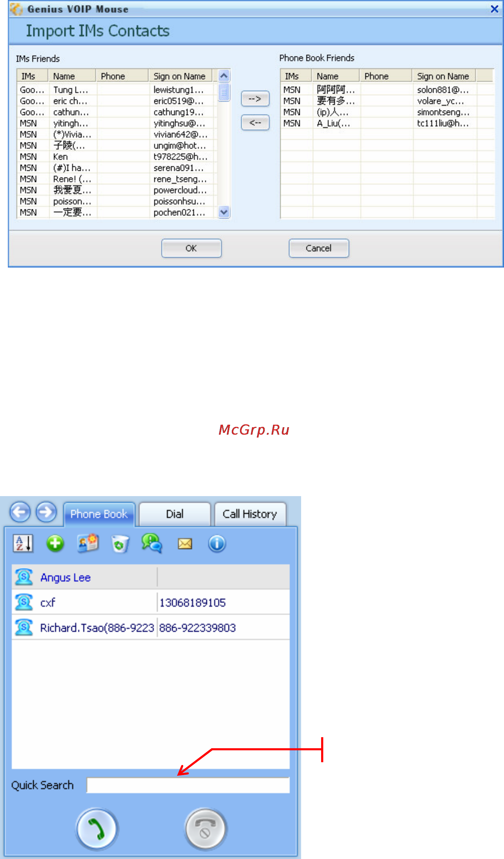The image size is (504, 859).
Task: Click Name column header in IMs Friends
Action: pyautogui.click(x=72, y=76)
